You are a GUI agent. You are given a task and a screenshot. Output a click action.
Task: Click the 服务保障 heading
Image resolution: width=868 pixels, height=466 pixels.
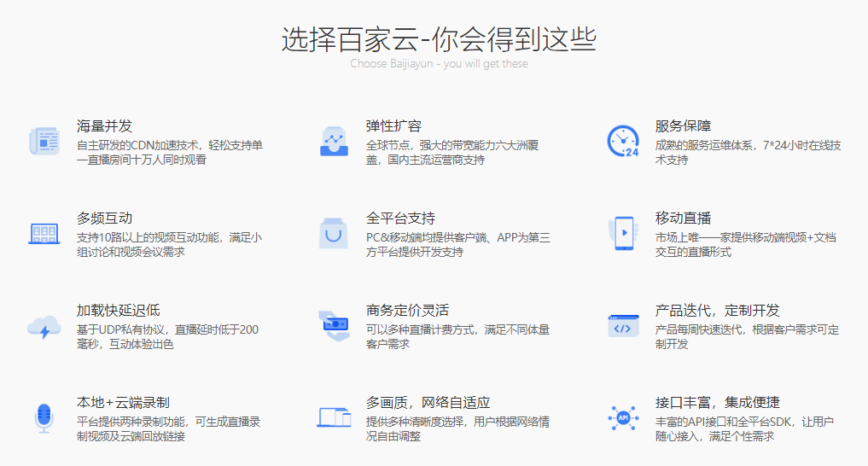(683, 126)
